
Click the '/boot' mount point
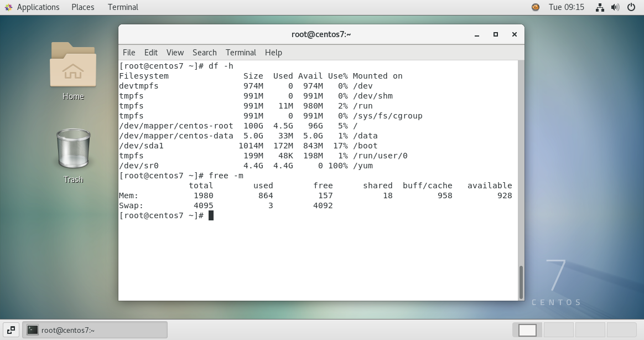pyautogui.click(x=366, y=146)
